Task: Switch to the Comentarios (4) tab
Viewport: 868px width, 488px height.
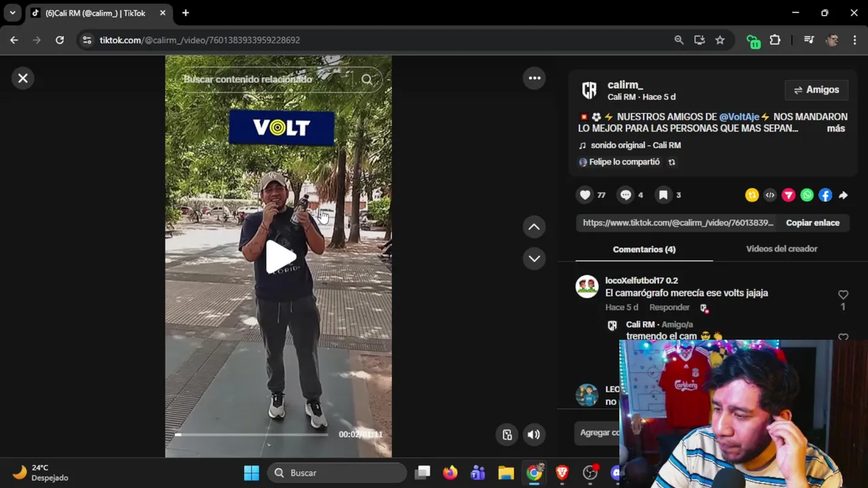Action: [x=644, y=249]
